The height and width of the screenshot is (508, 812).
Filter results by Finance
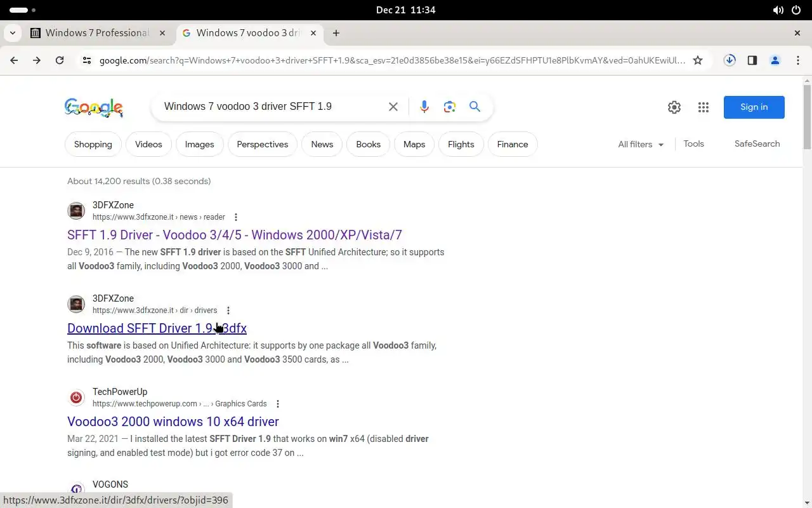coord(513,144)
